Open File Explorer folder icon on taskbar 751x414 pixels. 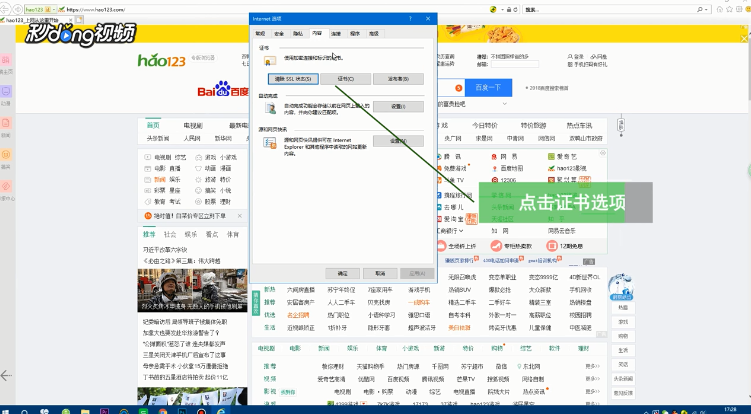(x=85, y=411)
